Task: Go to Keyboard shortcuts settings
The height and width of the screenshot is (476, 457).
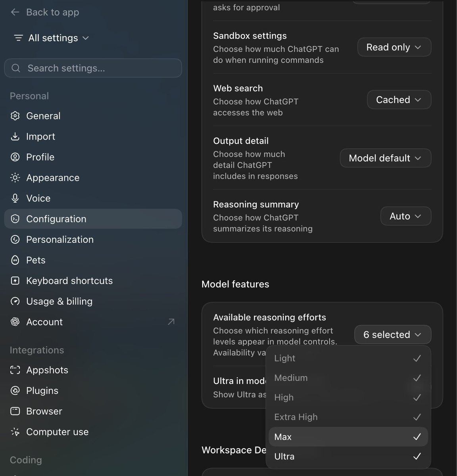Action: click(x=93, y=281)
